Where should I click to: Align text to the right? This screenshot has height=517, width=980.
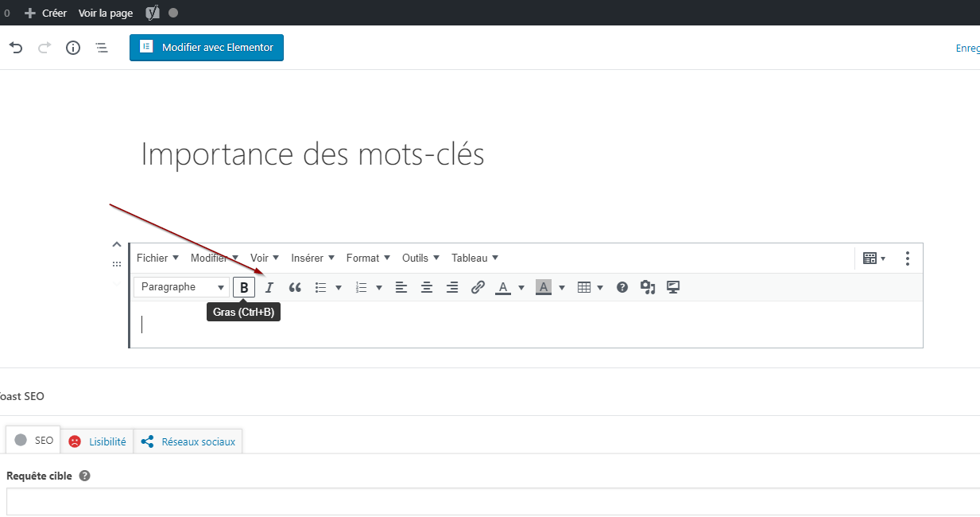click(452, 287)
